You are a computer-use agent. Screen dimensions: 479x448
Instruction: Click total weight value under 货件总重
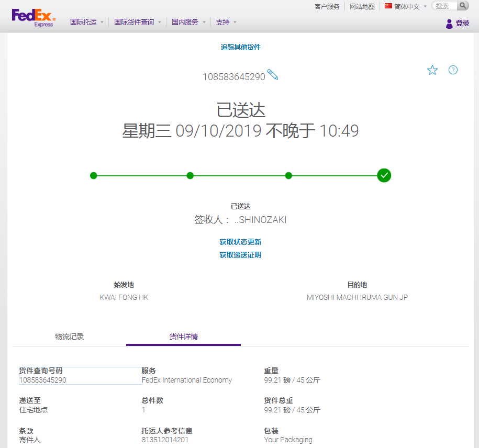coord(292,410)
